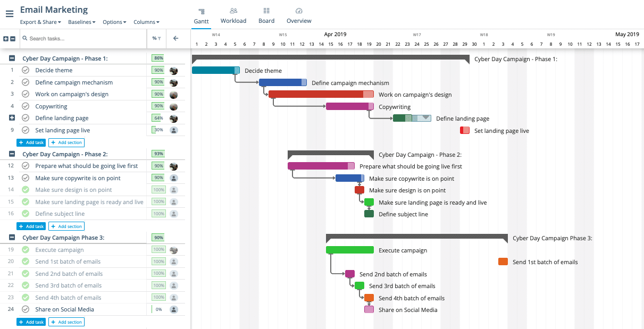Toggle completion of Copywriting task
Screen dimensions: 644x329
25,106
